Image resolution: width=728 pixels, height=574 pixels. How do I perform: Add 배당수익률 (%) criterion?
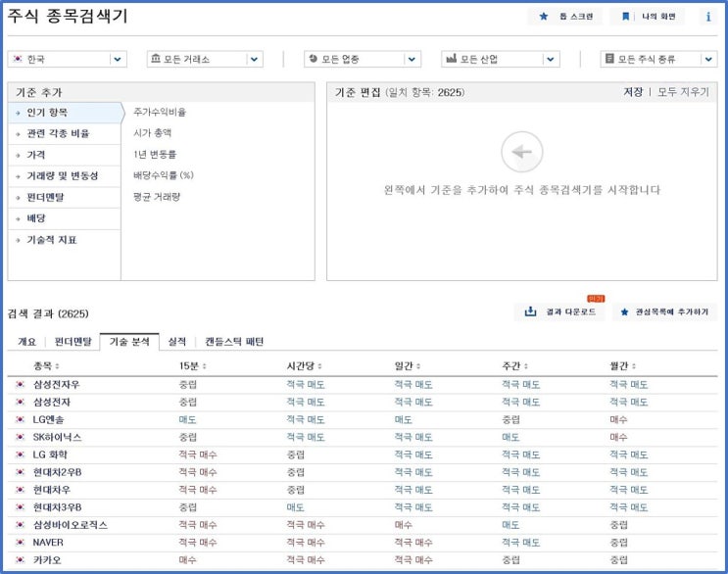tap(164, 175)
